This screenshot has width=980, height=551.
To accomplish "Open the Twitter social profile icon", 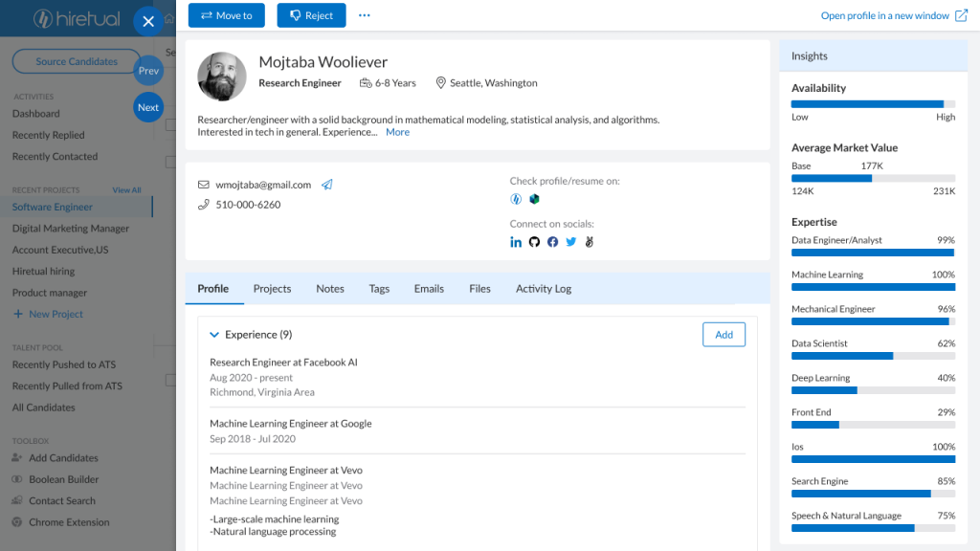I will [x=571, y=242].
